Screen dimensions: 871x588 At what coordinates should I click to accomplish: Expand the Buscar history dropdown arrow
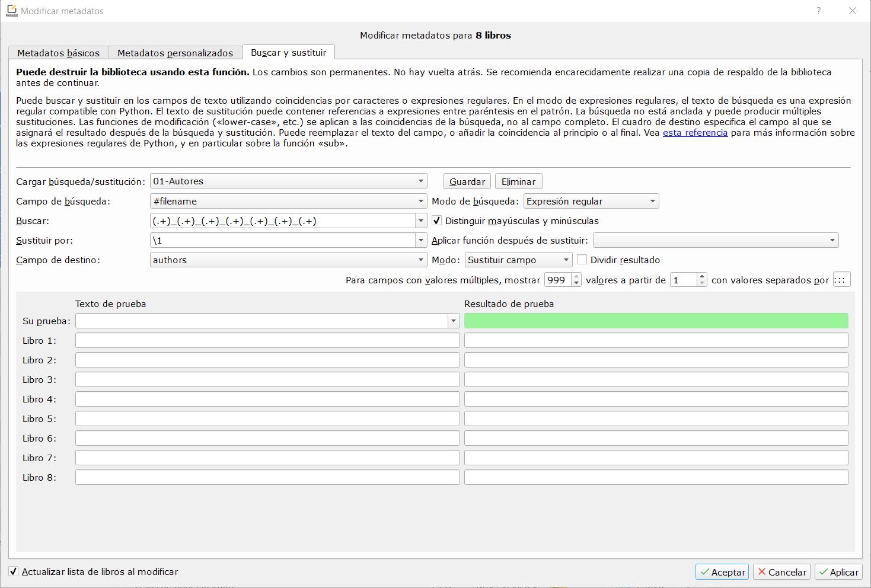[421, 221]
